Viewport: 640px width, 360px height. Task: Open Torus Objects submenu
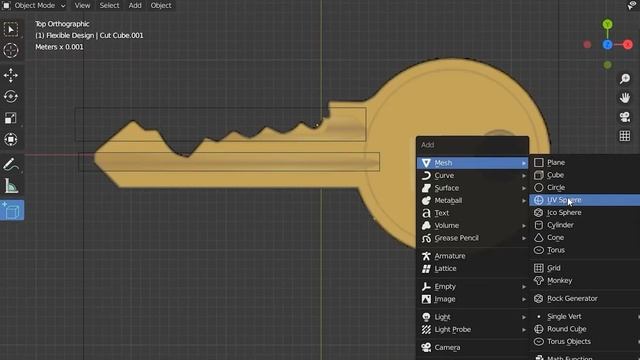coord(584,342)
